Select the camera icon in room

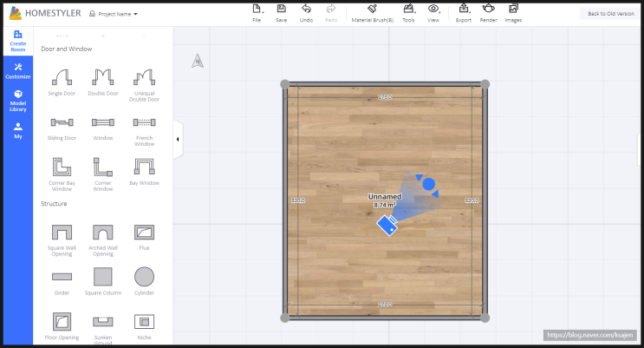pyautogui.click(x=387, y=226)
